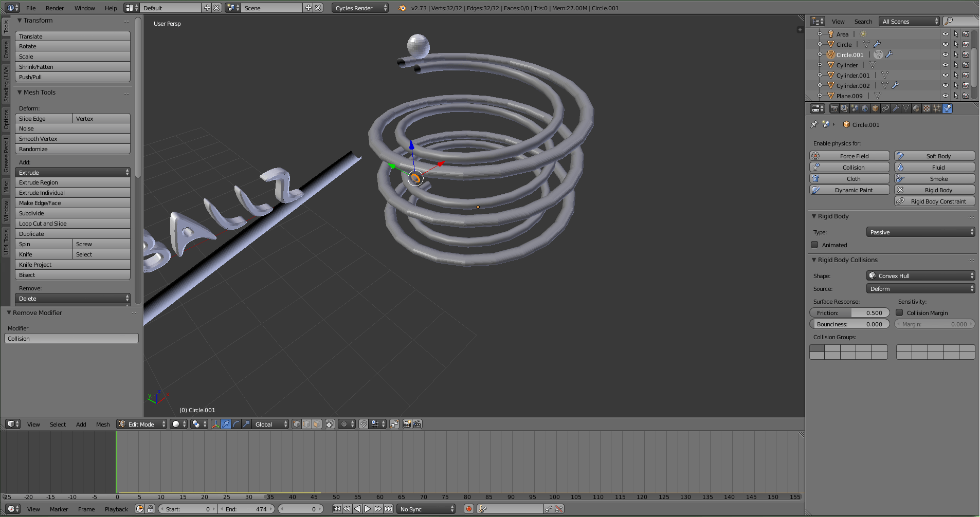Screen dimensions: 980x517
Task: Toggle renderability of Cylinder.002
Action: pyautogui.click(x=966, y=85)
